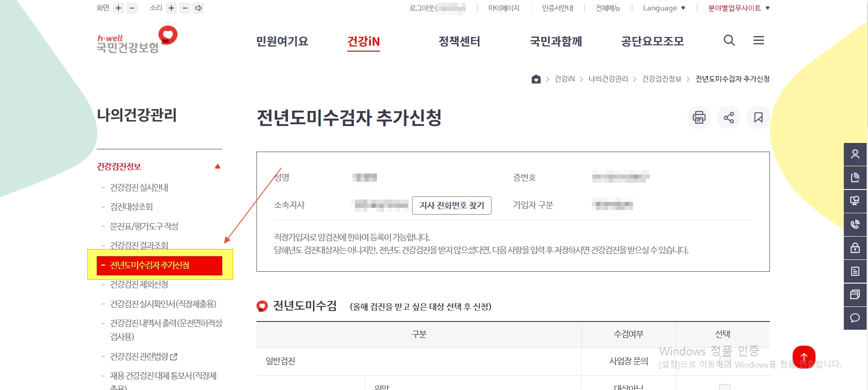
Task: Click the screen zoom-out minus button
Action: [x=132, y=8]
